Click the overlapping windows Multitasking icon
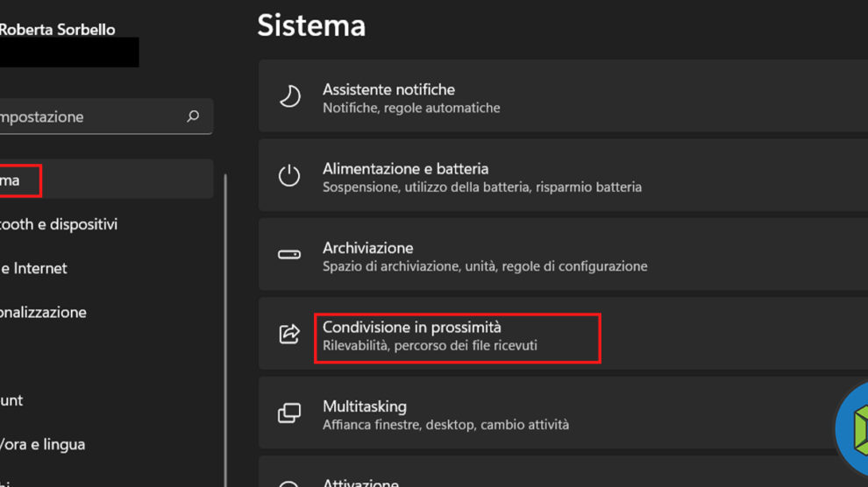The image size is (868, 487). click(289, 413)
